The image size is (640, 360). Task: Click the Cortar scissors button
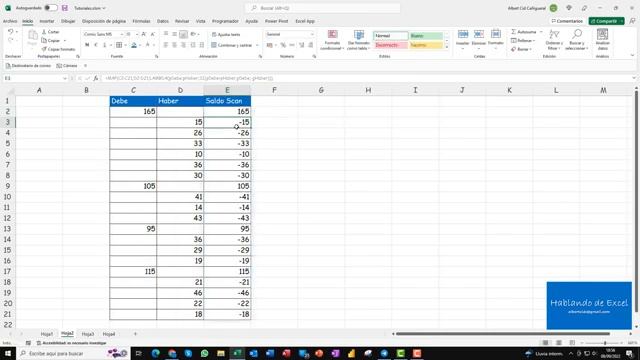(51, 32)
